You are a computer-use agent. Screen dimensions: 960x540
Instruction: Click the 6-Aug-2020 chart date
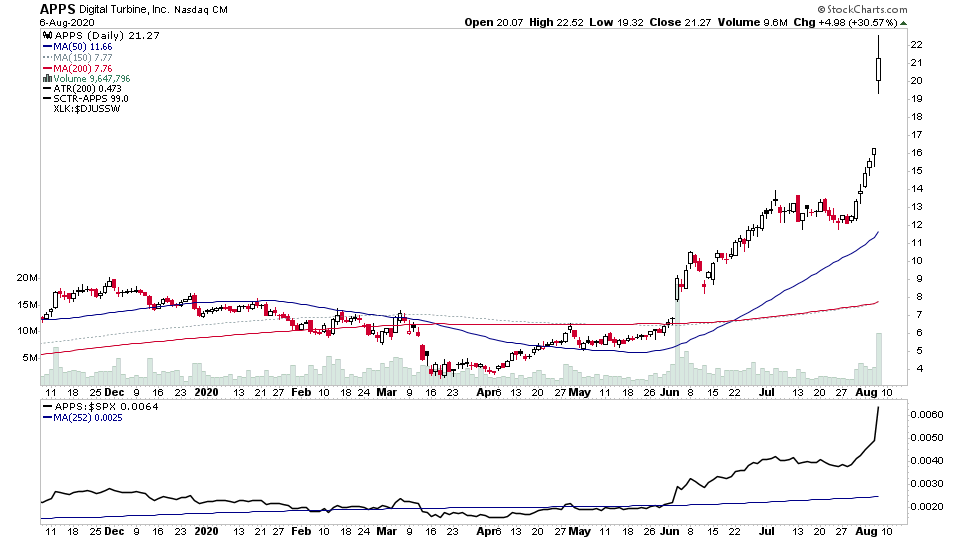[x=67, y=23]
